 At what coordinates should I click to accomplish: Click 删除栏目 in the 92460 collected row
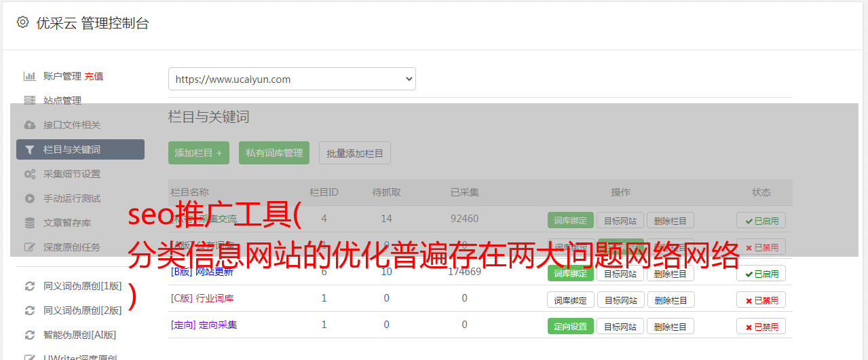(x=671, y=220)
